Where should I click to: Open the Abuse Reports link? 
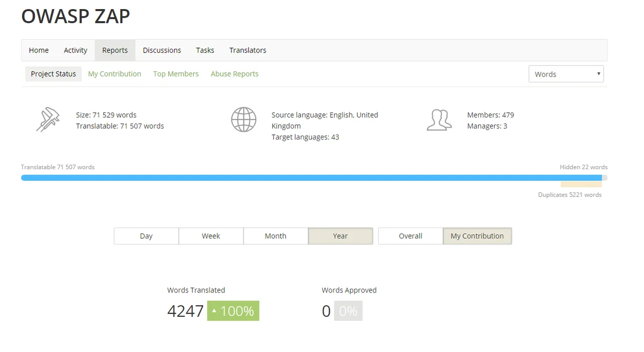click(234, 74)
